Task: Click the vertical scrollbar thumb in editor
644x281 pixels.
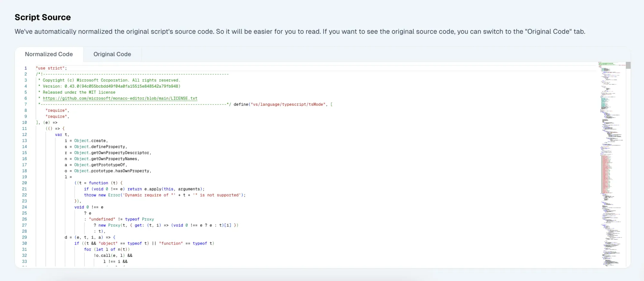Action: tap(628, 65)
